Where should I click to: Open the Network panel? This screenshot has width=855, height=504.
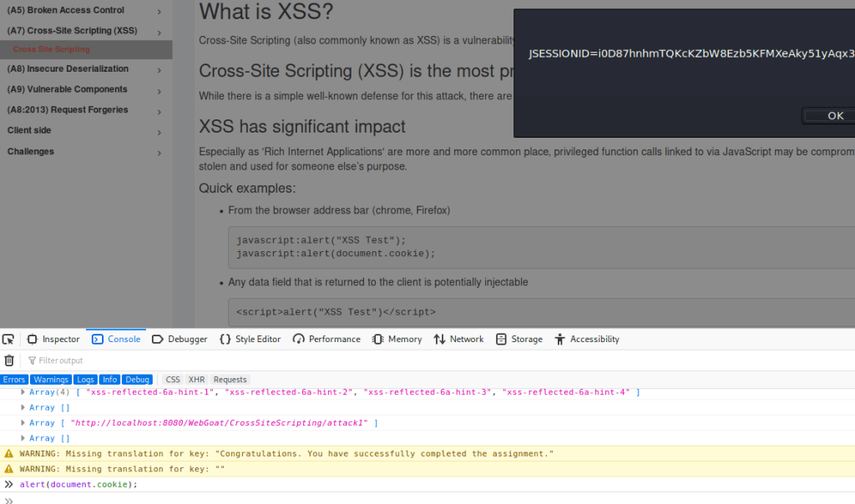click(x=458, y=340)
